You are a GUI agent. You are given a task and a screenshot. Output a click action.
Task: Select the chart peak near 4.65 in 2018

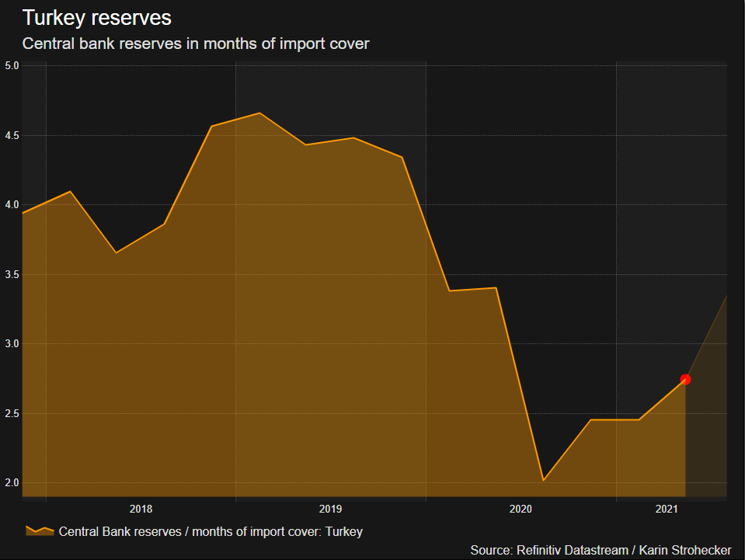[259, 113]
